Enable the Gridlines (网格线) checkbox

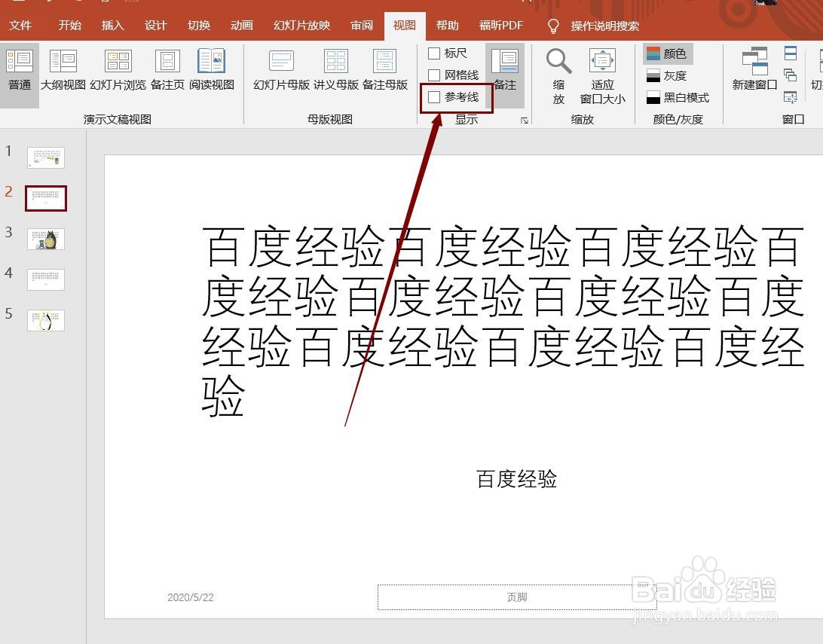[434, 75]
